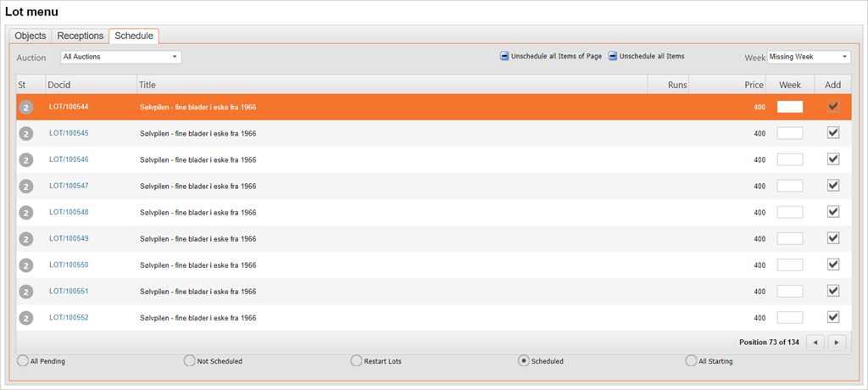Image resolution: width=868 pixels, height=390 pixels.
Task: Click the Unschedule all Items of Page icon
Action: pyautogui.click(x=504, y=57)
